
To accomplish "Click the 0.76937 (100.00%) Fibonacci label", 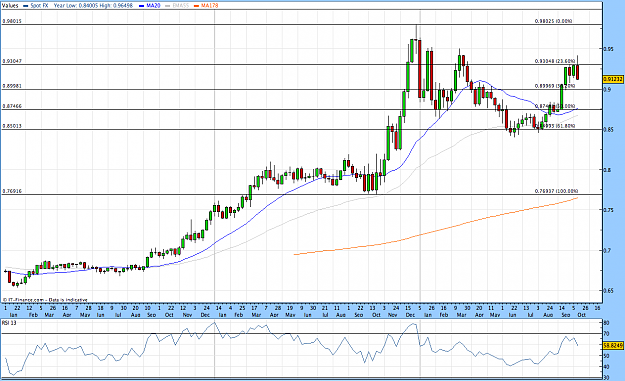I will 556,191.
